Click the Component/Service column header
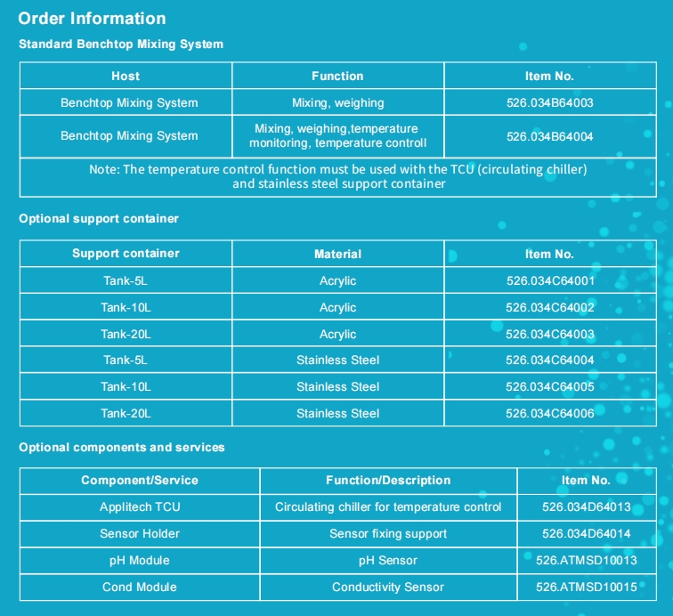673x616 pixels. (x=140, y=480)
